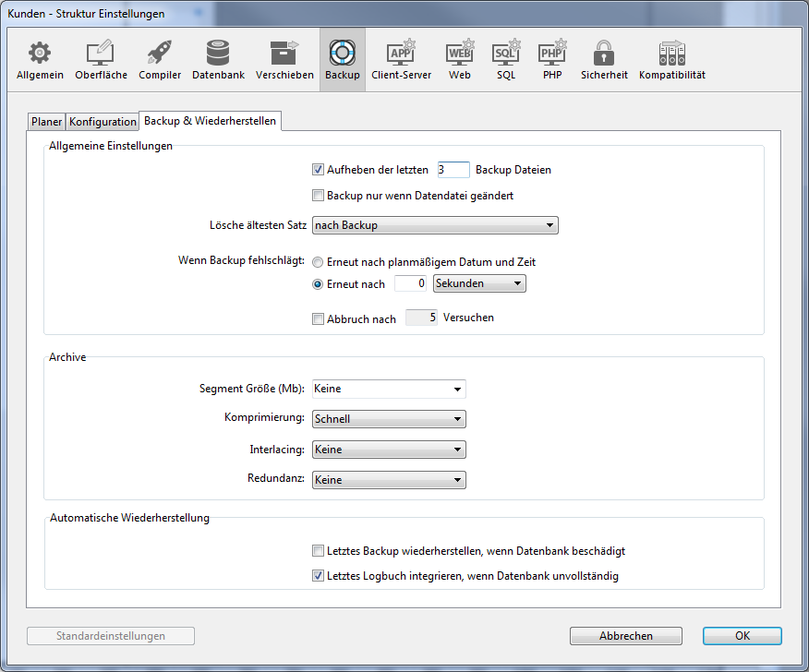The height and width of the screenshot is (672, 809).
Task: Open the Sicherheit lock icon
Action: tap(604, 60)
